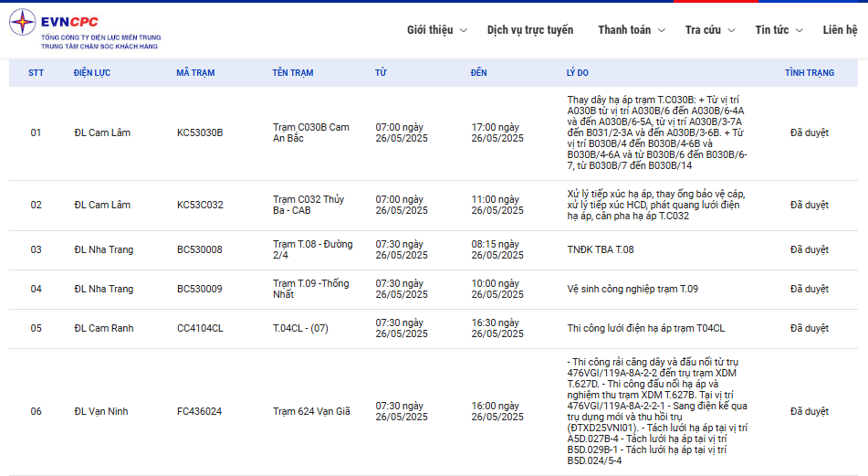Expand the Giới thiệu dropdown chevron
This screenshot has height=476, width=868.
tap(464, 30)
